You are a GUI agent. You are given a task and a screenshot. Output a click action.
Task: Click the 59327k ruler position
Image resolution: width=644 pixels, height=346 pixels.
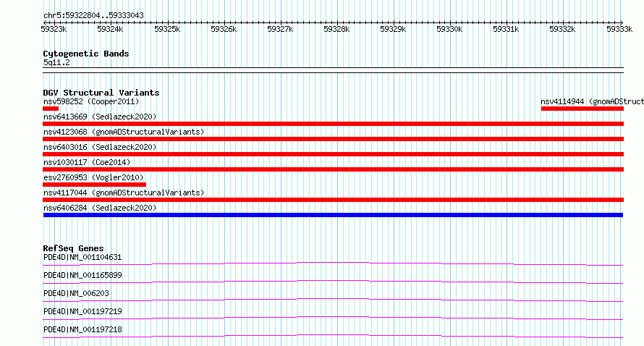coord(280,29)
